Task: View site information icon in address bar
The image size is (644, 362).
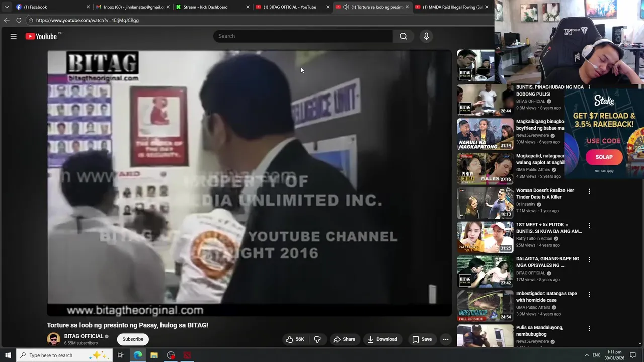Action: 31,20
